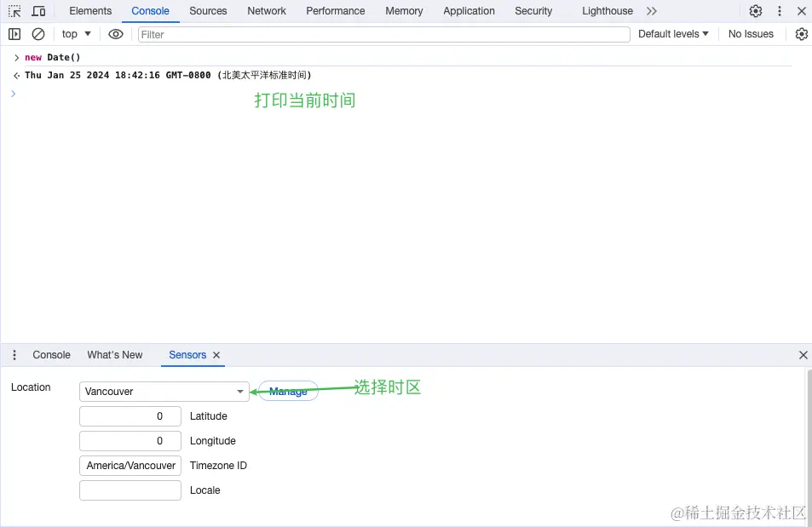
Task: Show more tabs with double chevron
Action: 652,11
